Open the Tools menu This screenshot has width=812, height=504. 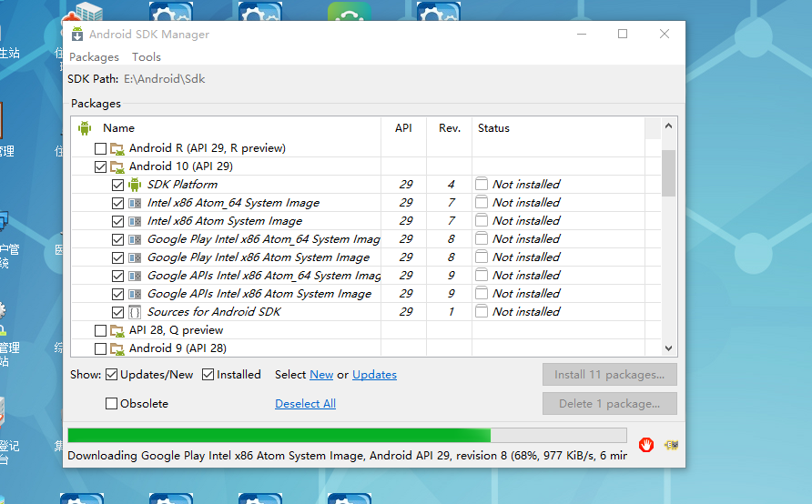[147, 57]
